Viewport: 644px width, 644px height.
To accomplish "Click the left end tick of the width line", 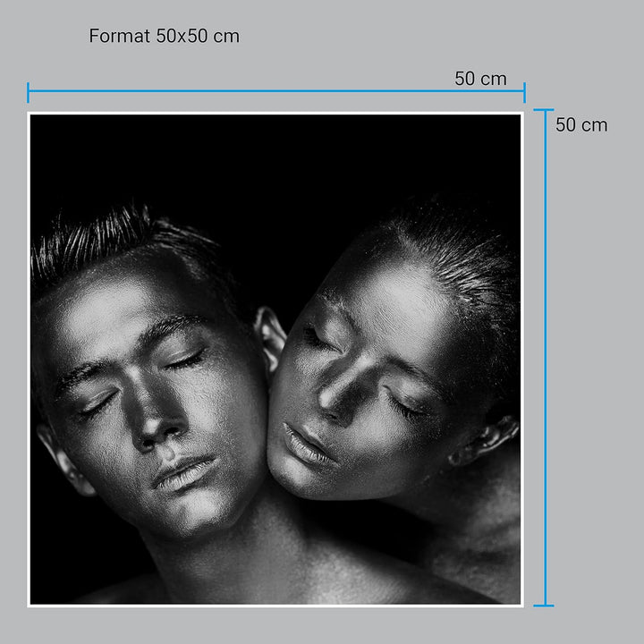I will click(29, 92).
